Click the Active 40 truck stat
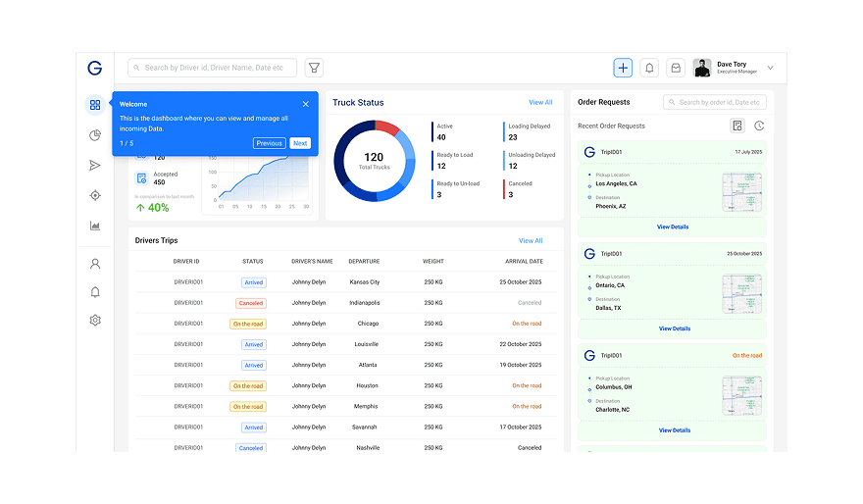 pyautogui.click(x=443, y=131)
